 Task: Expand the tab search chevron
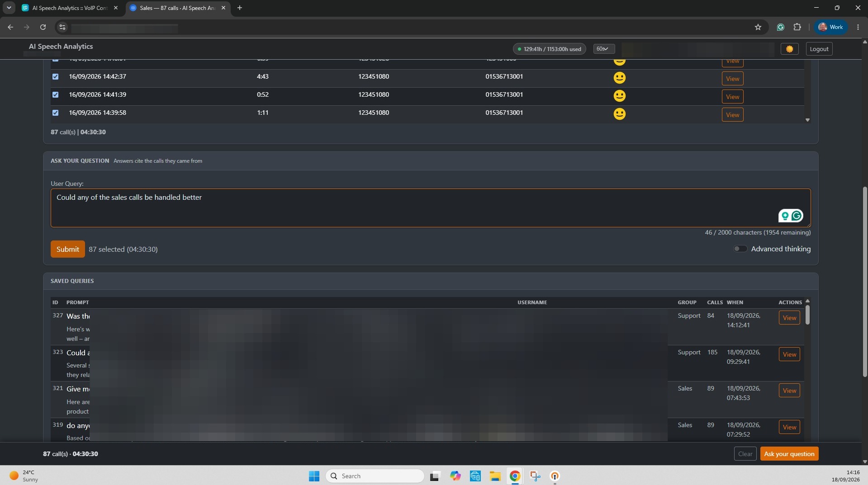[9, 8]
